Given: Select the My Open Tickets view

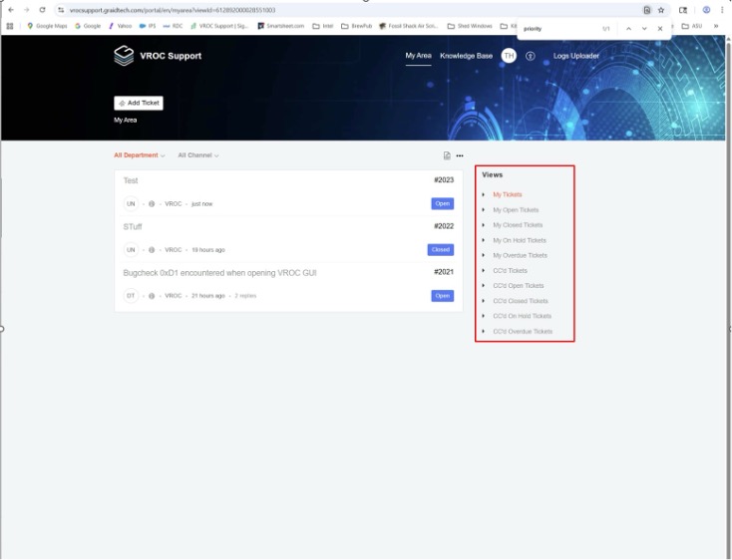Looking at the screenshot, I should pyautogui.click(x=515, y=210).
